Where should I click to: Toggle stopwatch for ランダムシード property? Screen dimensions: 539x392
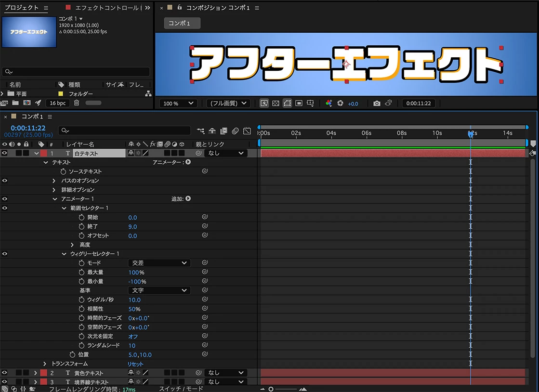pyautogui.click(x=81, y=345)
